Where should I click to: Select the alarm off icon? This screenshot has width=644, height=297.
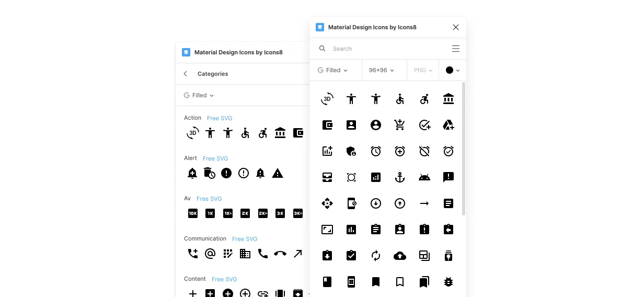[424, 151]
